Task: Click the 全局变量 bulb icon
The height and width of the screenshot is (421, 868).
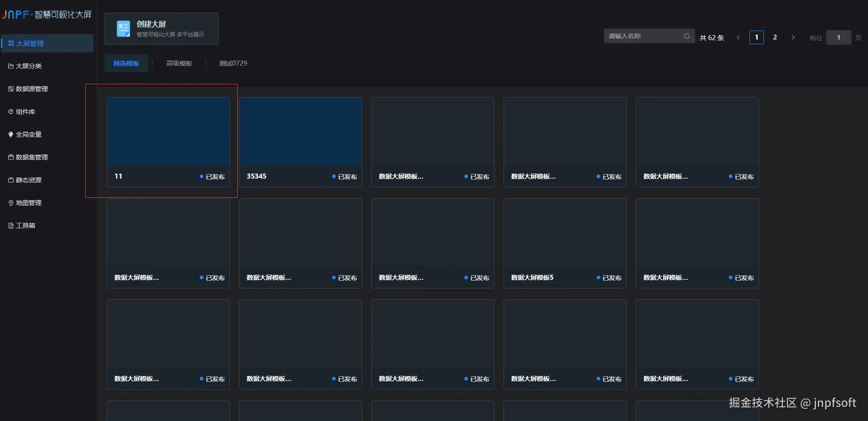Action: [11, 134]
